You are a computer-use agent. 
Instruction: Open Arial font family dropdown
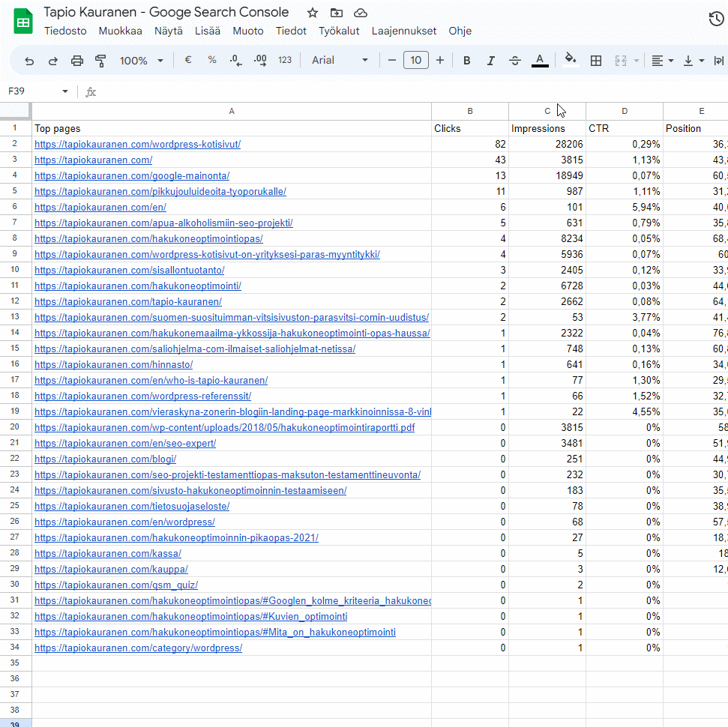340,60
